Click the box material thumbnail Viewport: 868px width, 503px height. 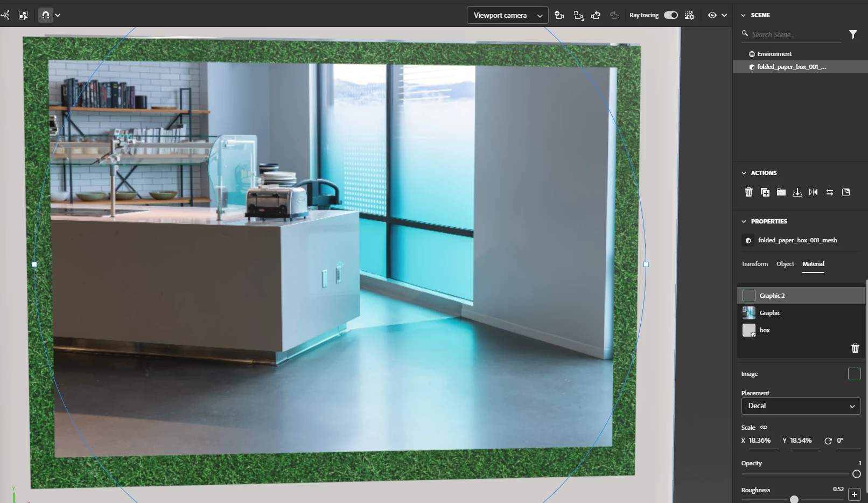(749, 330)
